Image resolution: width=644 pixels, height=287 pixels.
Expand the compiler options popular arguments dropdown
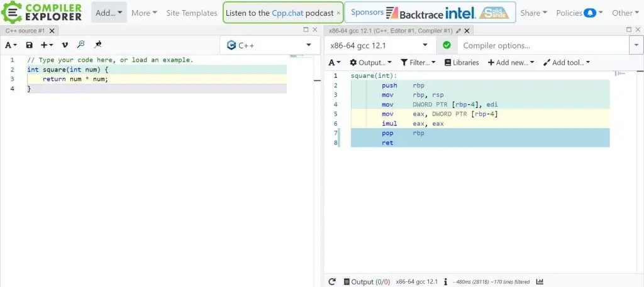(636, 45)
